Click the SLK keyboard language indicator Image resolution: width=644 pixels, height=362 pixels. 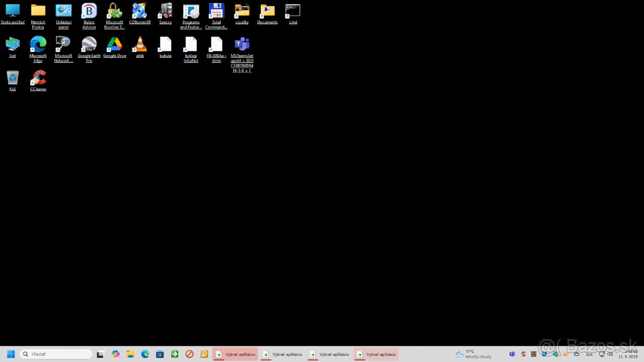click(x=589, y=354)
